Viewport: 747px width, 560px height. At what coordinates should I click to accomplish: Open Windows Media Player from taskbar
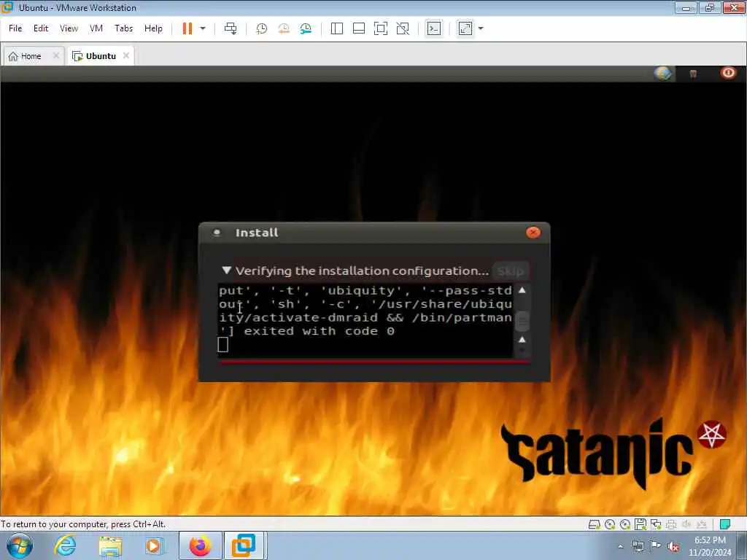[x=155, y=545]
